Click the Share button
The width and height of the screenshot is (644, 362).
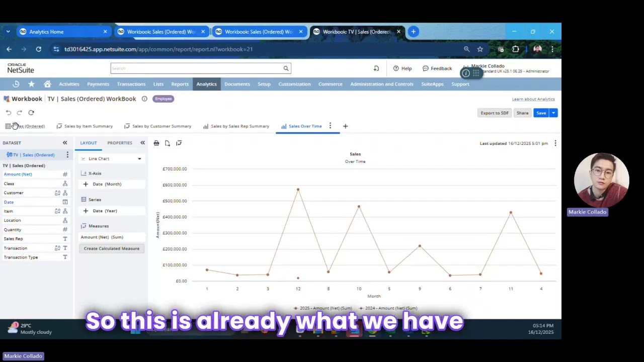tap(522, 113)
